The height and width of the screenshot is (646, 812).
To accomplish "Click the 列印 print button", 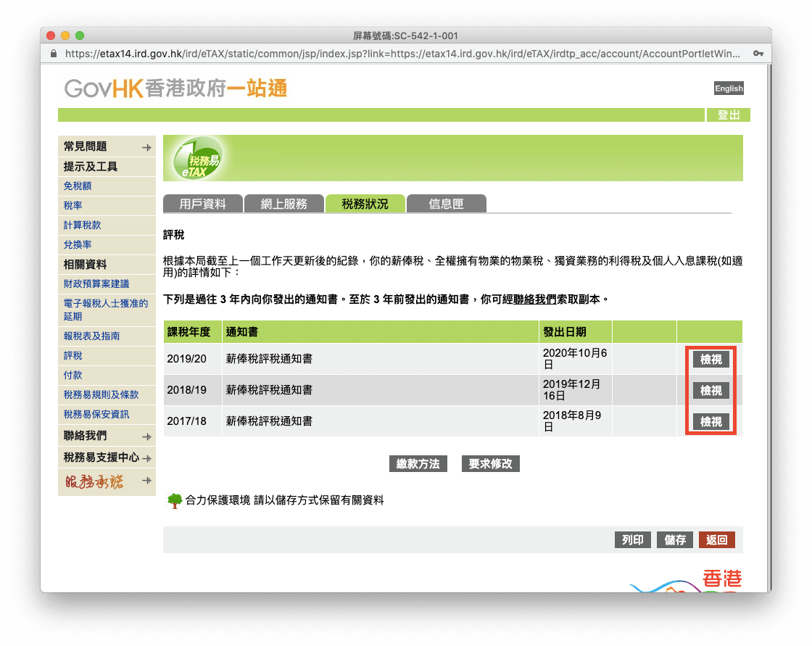I will [633, 540].
